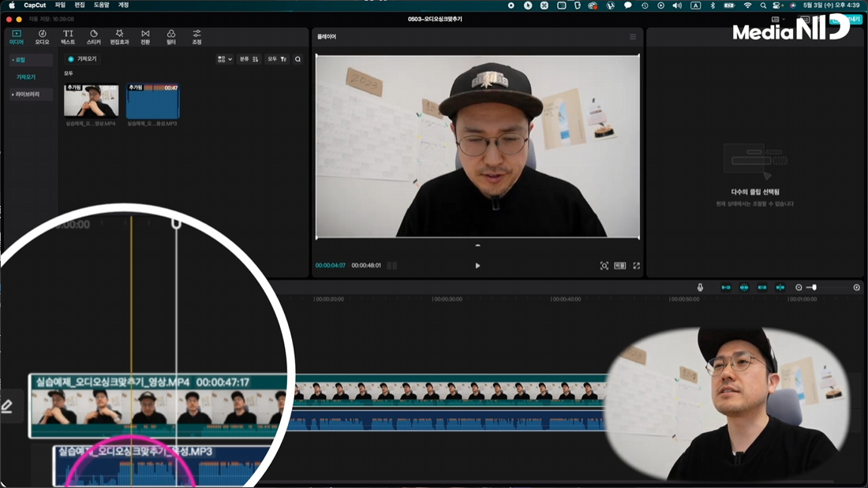Open the 분류 sort options
Viewport: 868px width, 488px height.
pyautogui.click(x=249, y=59)
